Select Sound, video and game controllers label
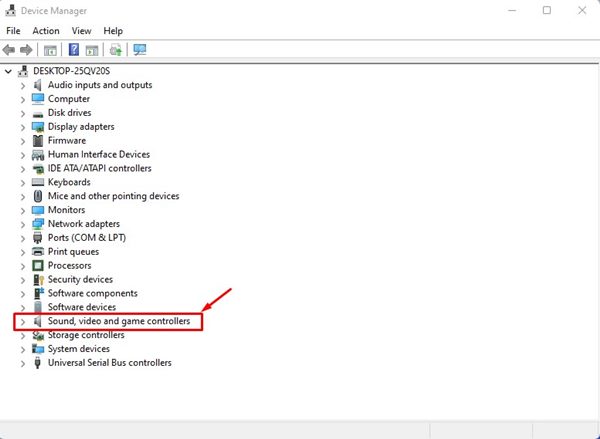Screen dimensions: 600x439 coord(119,321)
